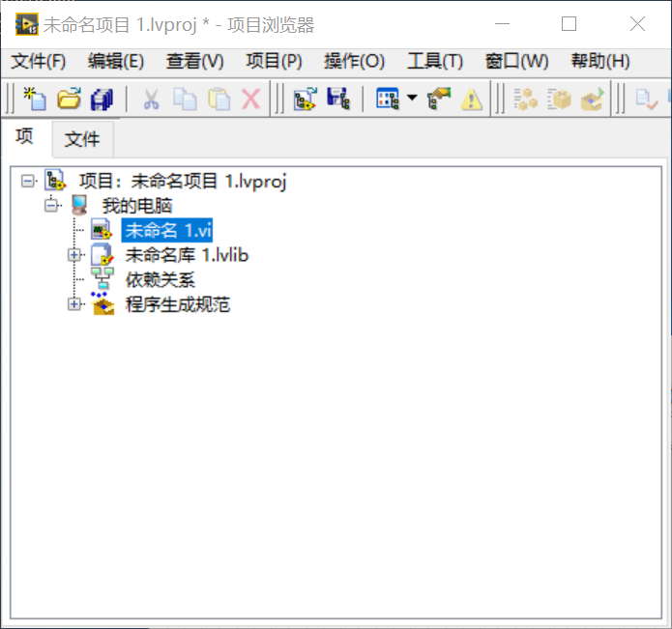Click the Save project toolbar icon
Image resolution: width=672 pixels, height=629 pixels.
pyautogui.click(x=338, y=99)
